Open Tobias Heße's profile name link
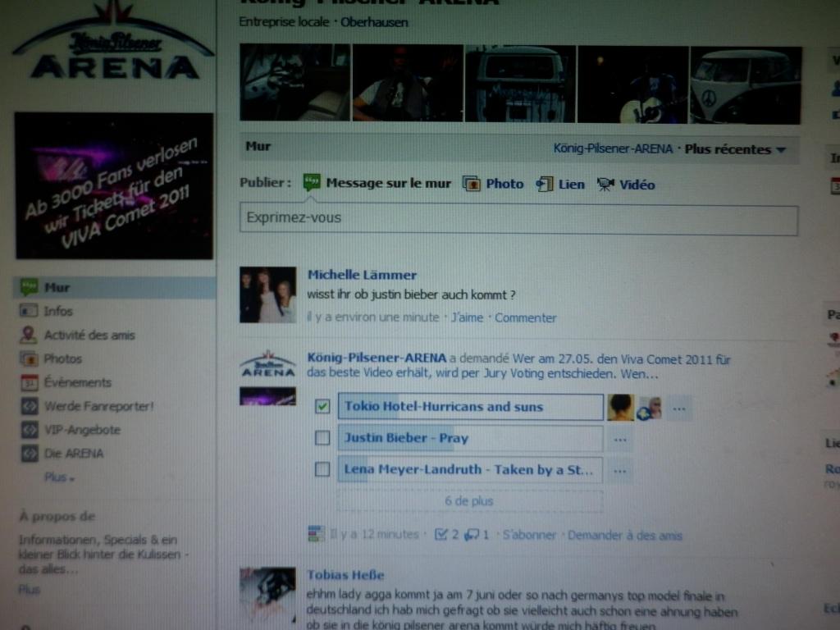840x630 pixels. click(x=345, y=575)
